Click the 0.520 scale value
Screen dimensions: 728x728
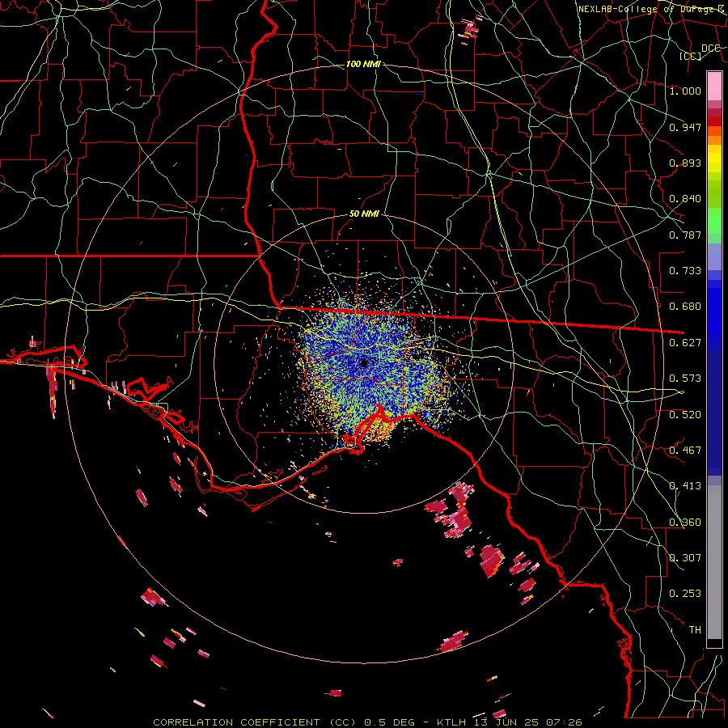coord(685,415)
